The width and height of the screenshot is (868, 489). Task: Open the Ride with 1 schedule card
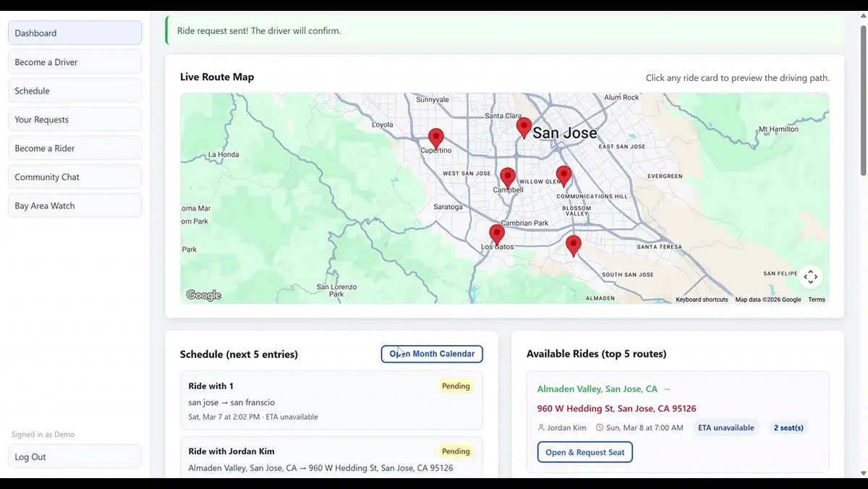[x=331, y=401]
